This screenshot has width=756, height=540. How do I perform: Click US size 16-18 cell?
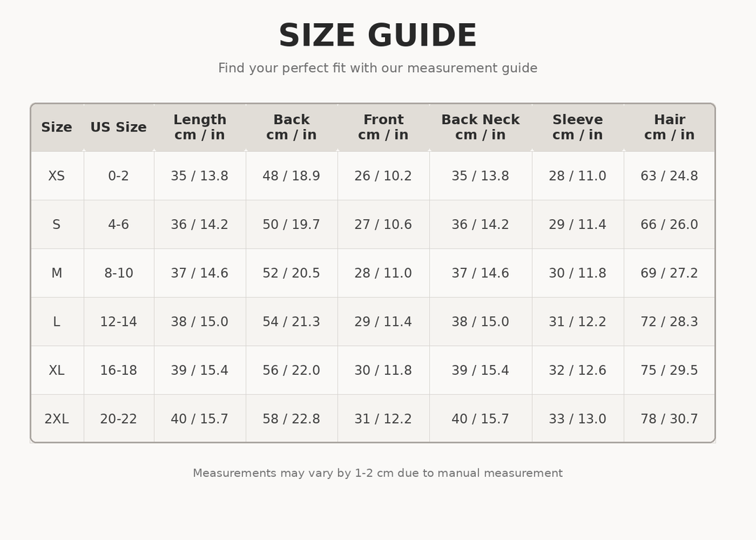pos(118,370)
